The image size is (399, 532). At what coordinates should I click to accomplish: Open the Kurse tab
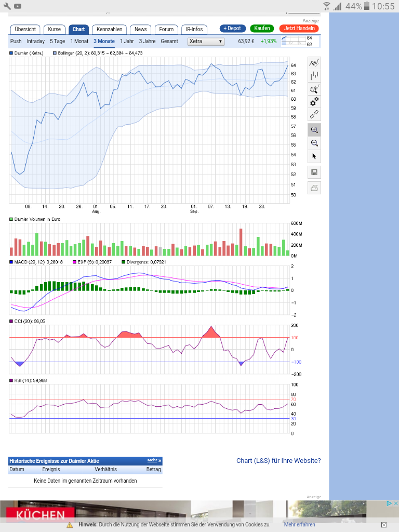pyautogui.click(x=54, y=30)
